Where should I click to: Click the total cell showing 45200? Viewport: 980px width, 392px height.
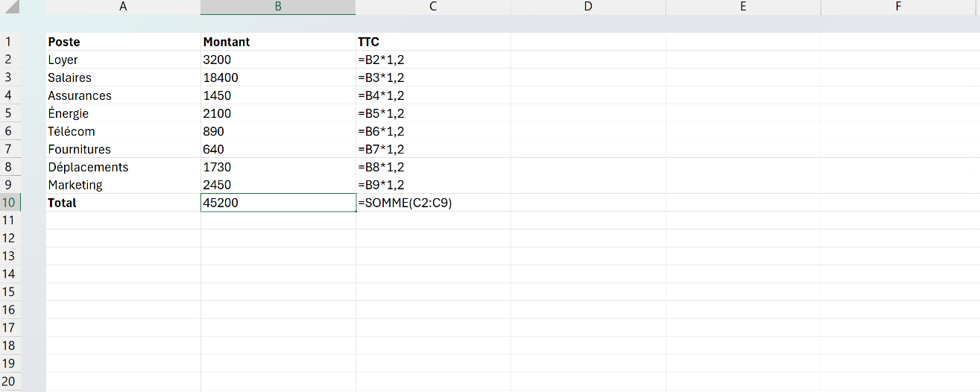pyautogui.click(x=278, y=203)
